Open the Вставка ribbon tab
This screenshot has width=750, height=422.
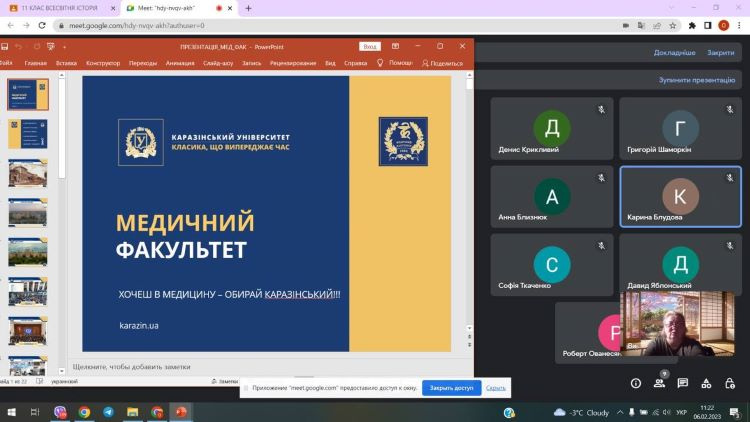(66, 63)
